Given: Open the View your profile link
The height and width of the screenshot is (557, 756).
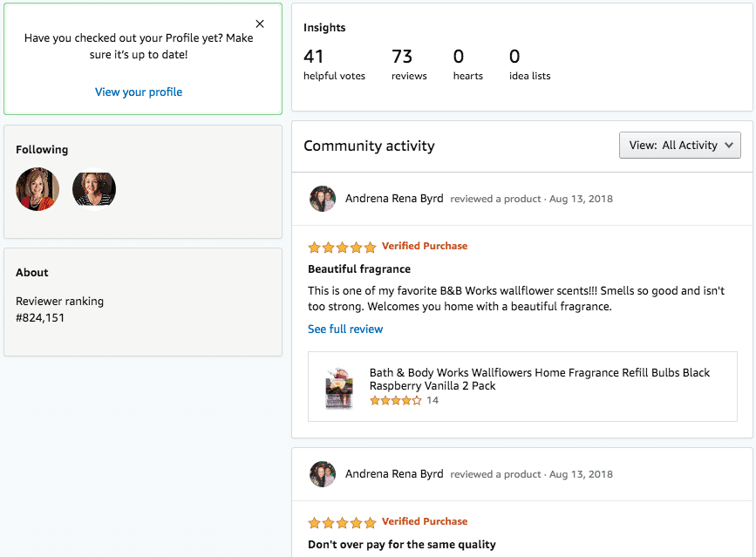Looking at the screenshot, I should [139, 92].
